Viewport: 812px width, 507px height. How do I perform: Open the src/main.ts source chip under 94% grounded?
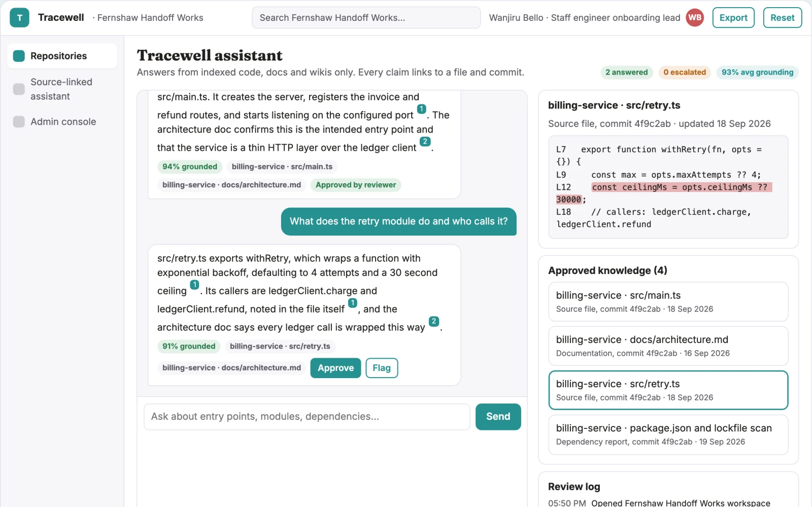[282, 166]
